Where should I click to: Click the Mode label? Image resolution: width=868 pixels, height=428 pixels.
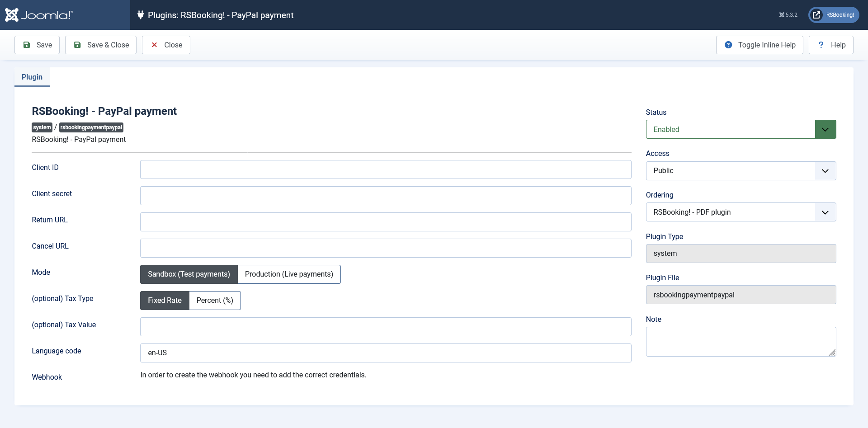[x=41, y=272]
